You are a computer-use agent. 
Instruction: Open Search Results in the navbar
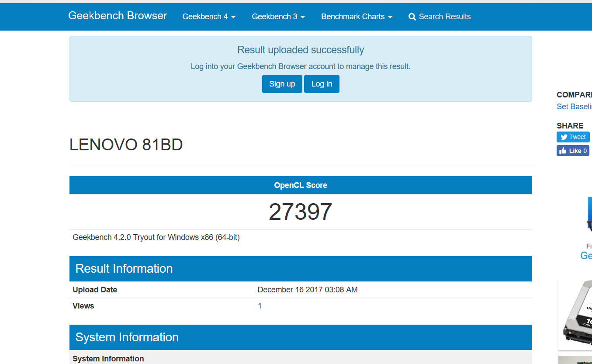(440, 17)
